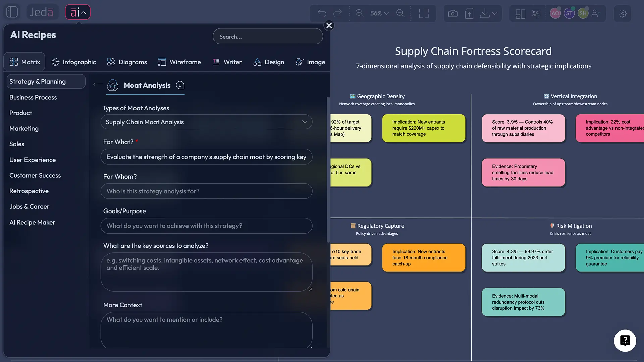Go back using the arrow next to Moat Analysis

(97, 85)
